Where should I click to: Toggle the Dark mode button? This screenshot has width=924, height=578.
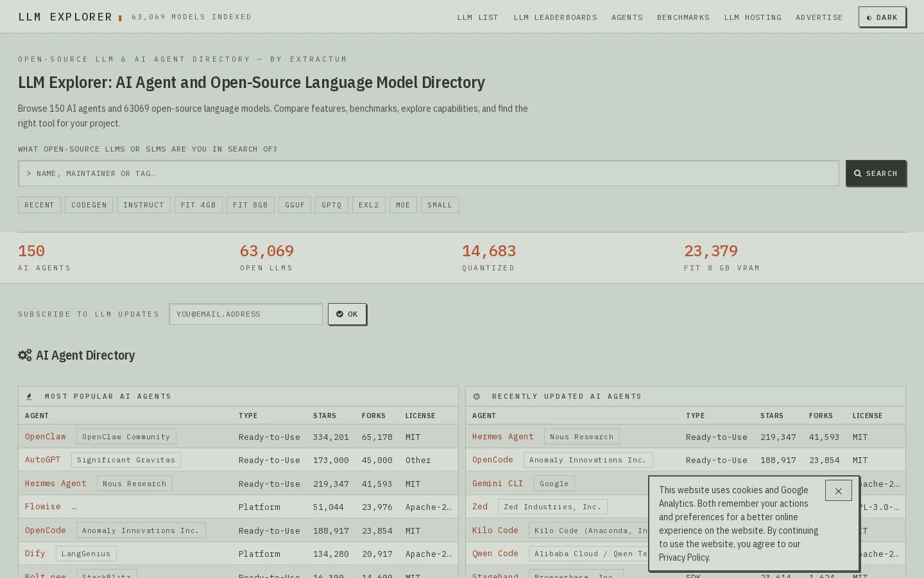point(882,17)
